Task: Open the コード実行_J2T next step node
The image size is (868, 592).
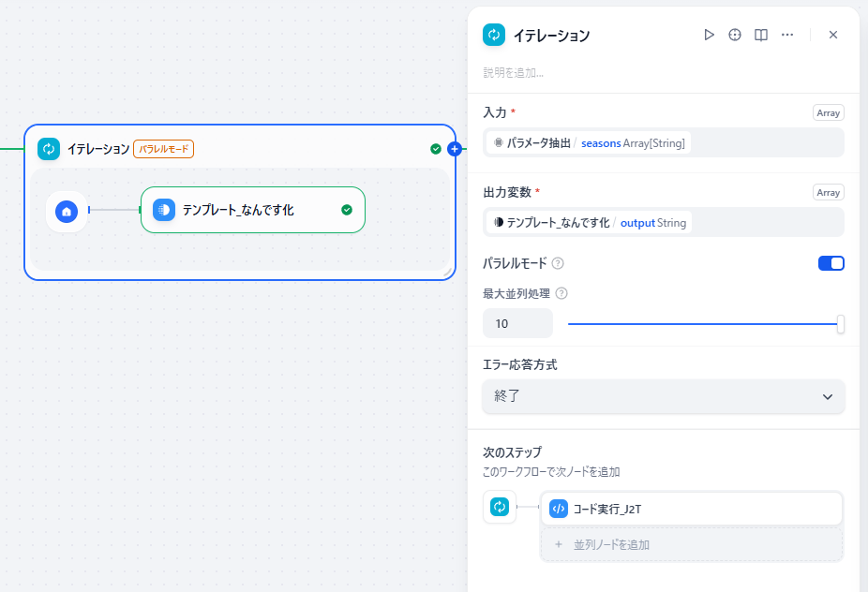Action: [x=692, y=509]
